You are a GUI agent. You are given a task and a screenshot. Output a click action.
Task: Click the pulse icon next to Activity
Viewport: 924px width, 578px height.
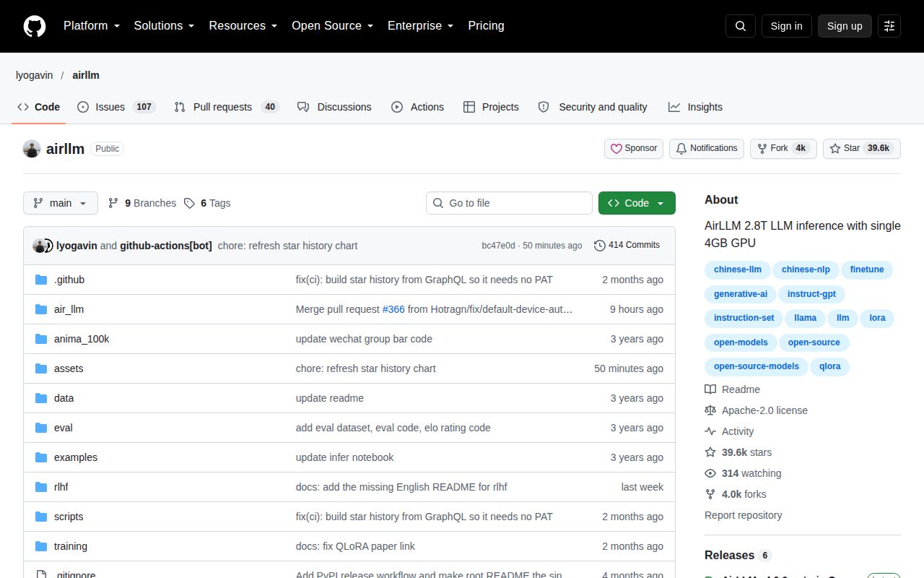710,431
